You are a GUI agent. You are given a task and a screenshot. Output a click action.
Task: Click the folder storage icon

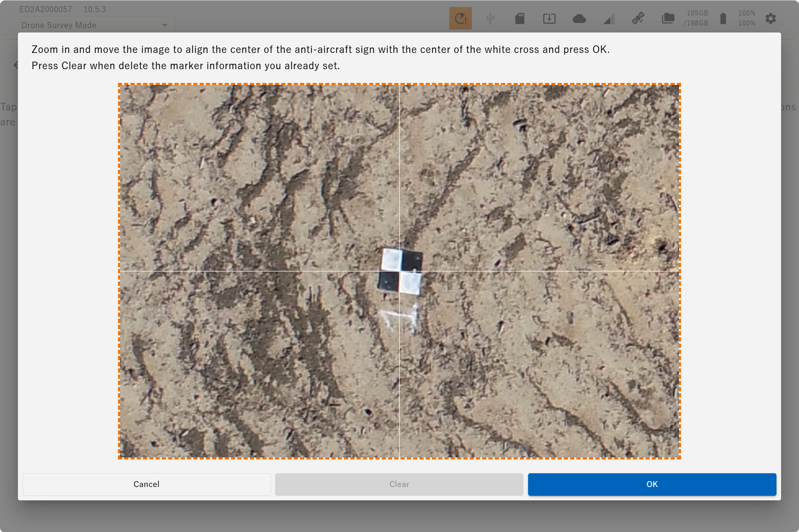click(668, 18)
